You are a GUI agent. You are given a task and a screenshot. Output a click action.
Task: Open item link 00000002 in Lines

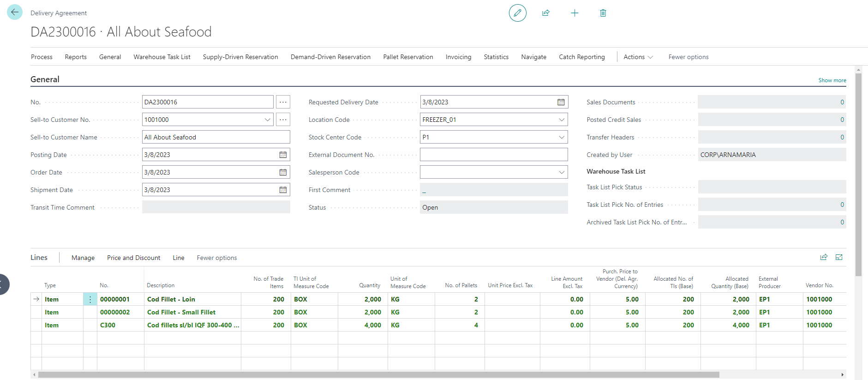click(x=115, y=312)
